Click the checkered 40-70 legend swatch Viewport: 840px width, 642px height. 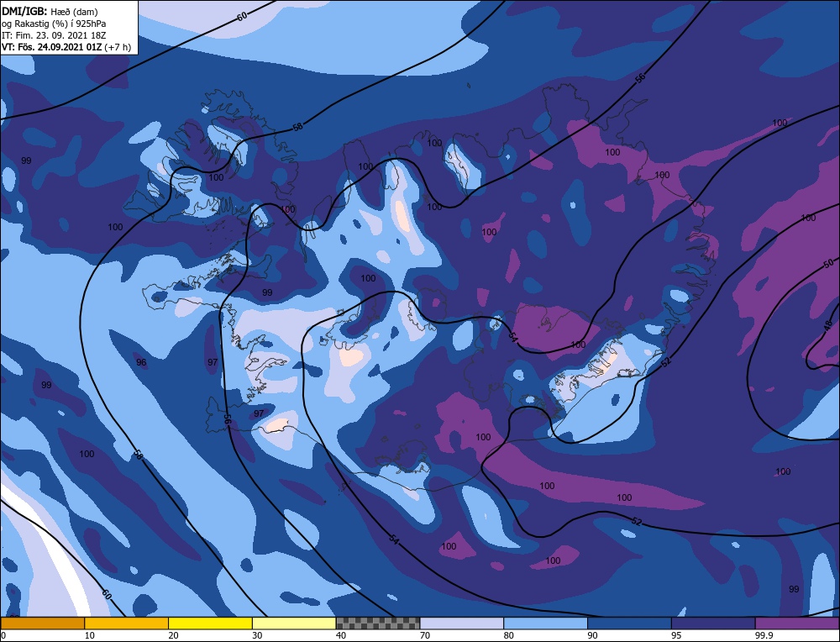coord(378,623)
